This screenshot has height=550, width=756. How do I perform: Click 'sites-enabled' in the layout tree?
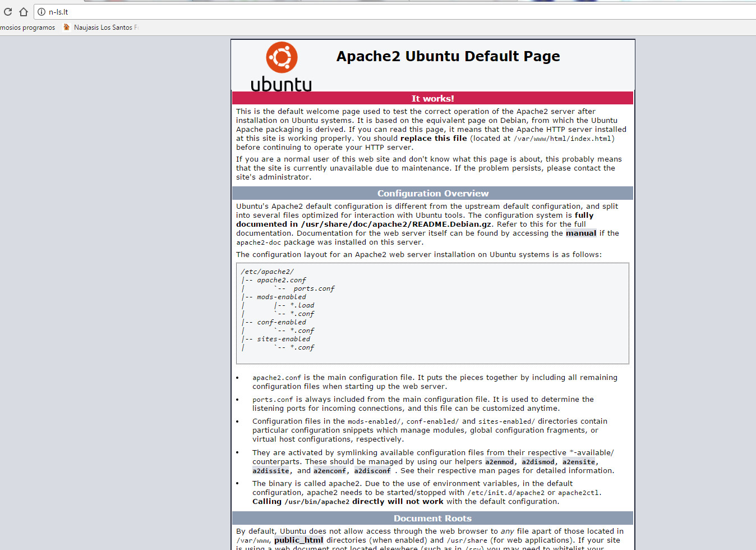pos(284,339)
